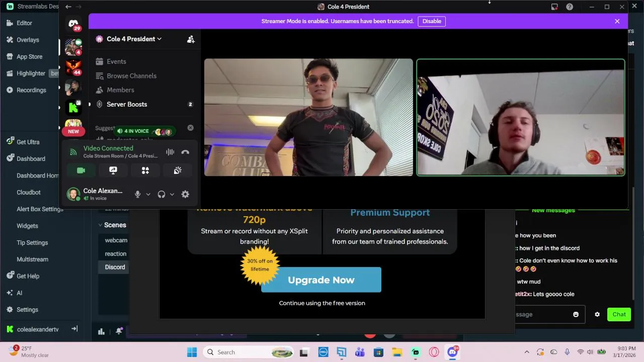Open microphone input options arrow

[x=148, y=195]
